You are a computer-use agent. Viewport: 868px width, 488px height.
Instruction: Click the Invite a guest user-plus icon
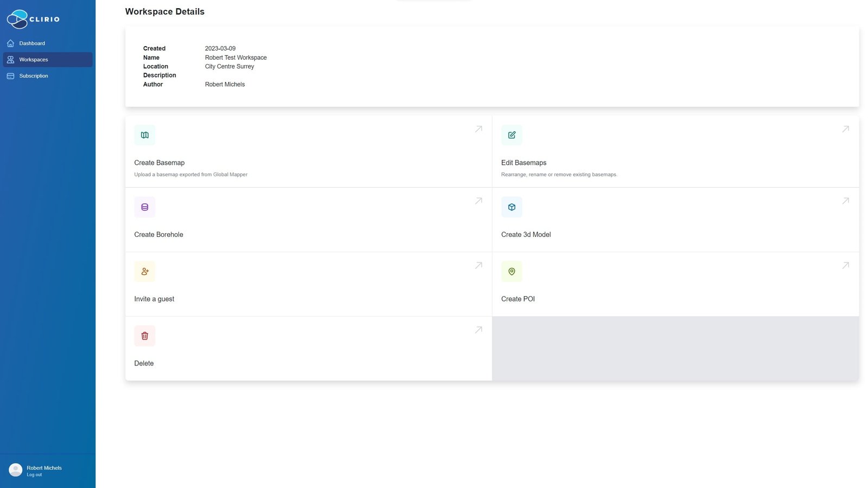tap(145, 272)
